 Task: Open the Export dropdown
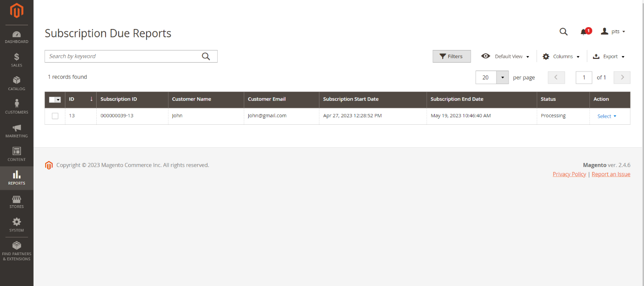(x=609, y=57)
